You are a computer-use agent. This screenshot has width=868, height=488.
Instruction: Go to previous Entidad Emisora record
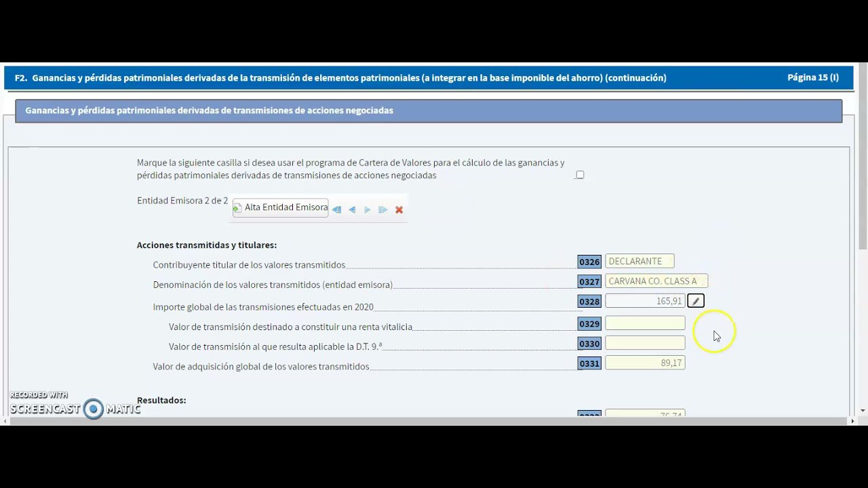352,210
